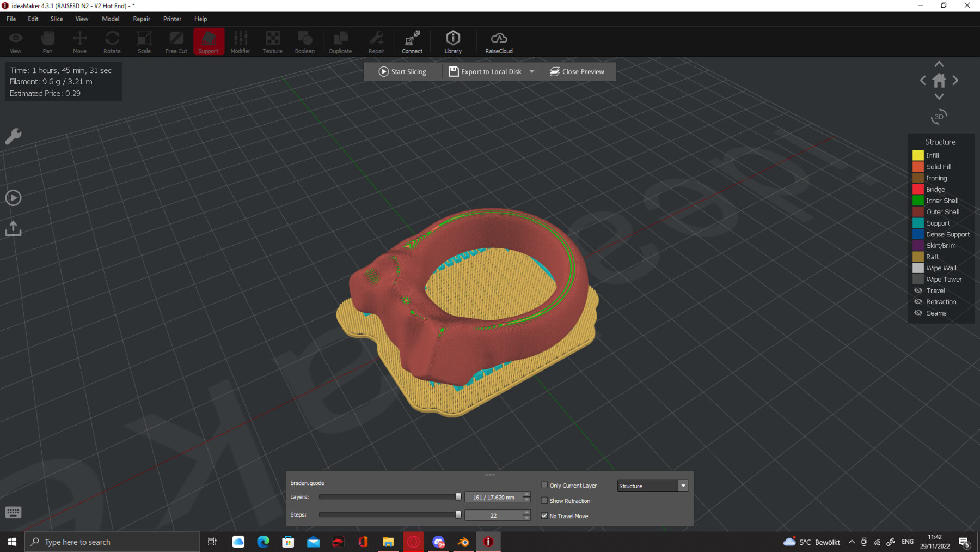The width and height of the screenshot is (980, 552).
Task: Click the Start Slicing button
Action: coord(403,71)
